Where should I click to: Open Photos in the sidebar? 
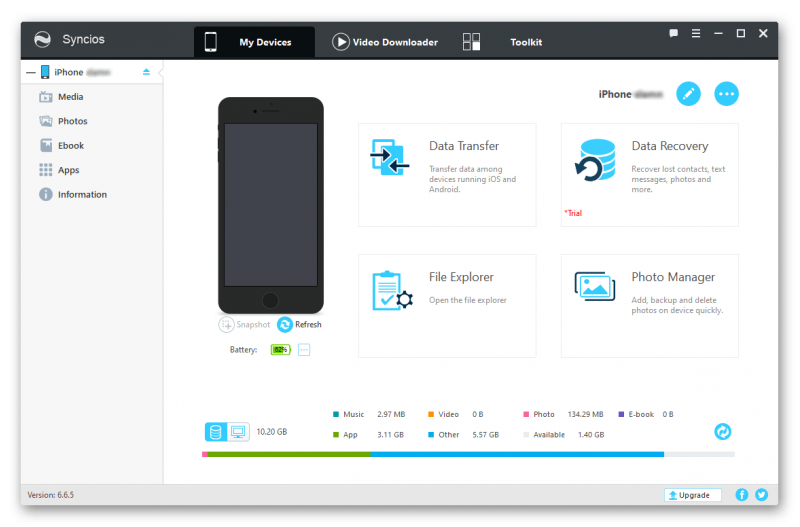pyautogui.click(x=72, y=121)
